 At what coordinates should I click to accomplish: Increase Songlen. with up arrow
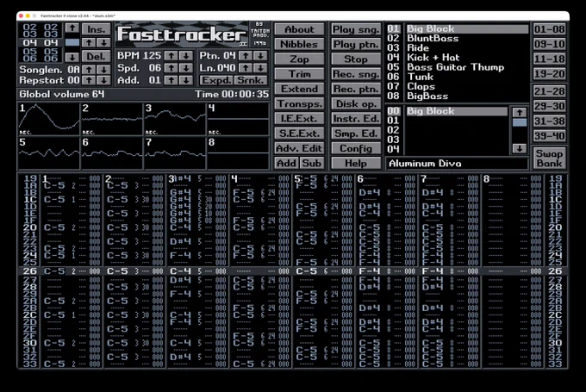click(89, 70)
